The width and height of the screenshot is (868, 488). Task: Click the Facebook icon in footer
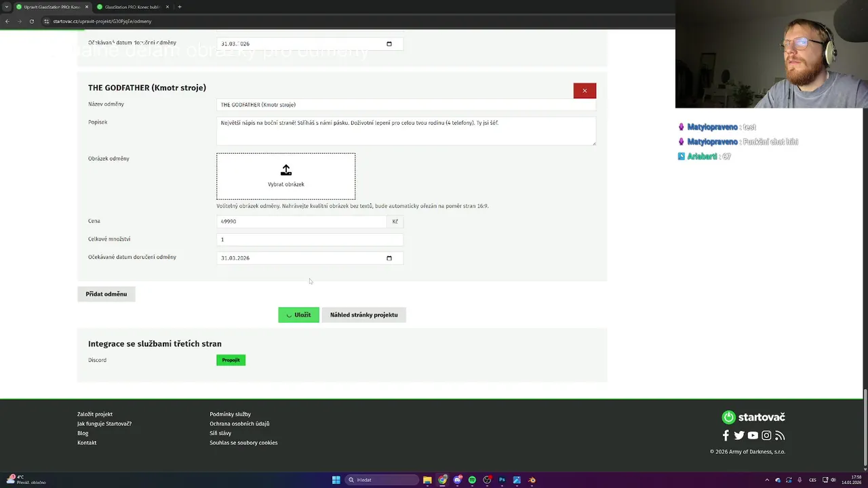pyautogui.click(x=726, y=436)
